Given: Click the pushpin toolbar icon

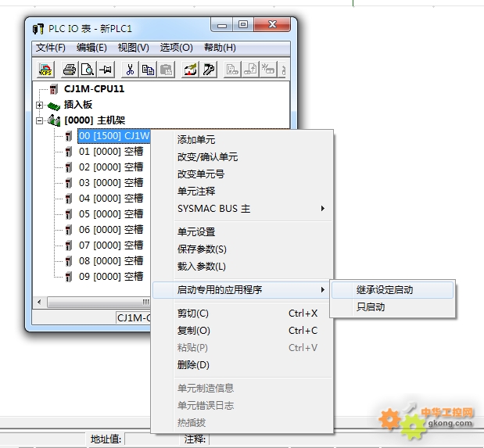Looking at the screenshot, I should 106,70.
